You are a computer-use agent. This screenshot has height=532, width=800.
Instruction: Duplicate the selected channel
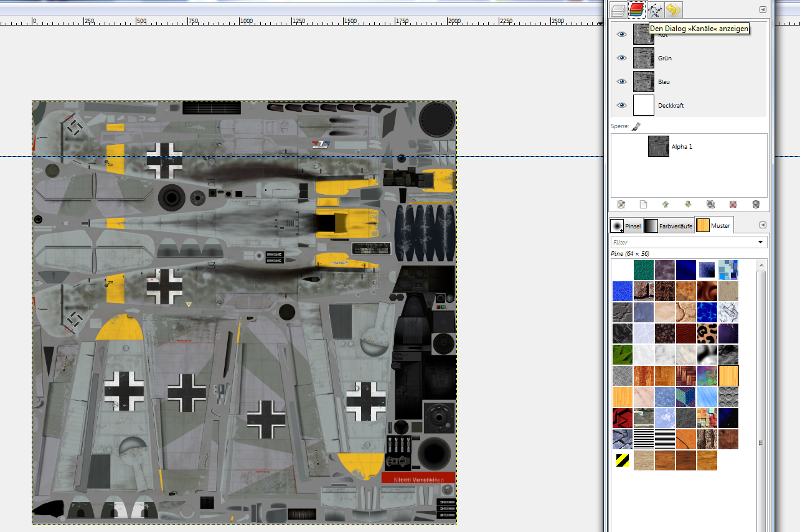pos(710,204)
